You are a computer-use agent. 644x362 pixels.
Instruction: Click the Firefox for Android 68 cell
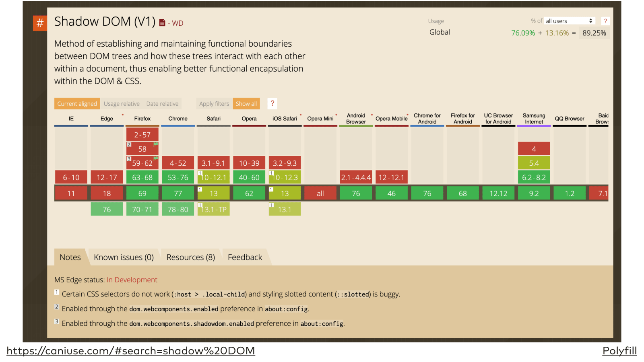point(463,193)
